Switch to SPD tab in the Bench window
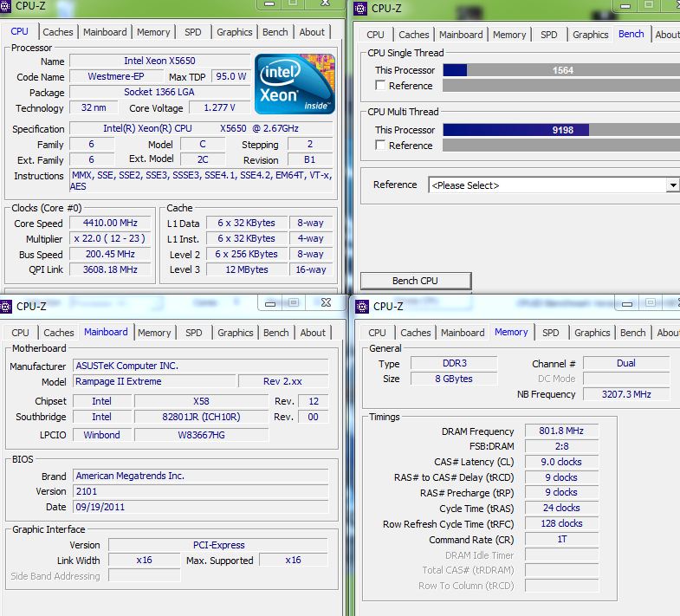Image resolution: width=680 pixels, height=616 pixels. pyautogui.click(x=549, y=35)
